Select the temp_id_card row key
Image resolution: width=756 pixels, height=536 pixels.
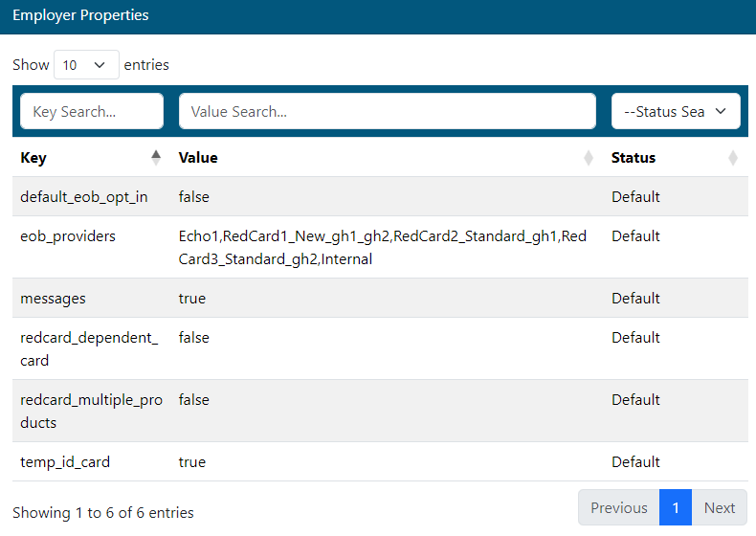point(65,462)
